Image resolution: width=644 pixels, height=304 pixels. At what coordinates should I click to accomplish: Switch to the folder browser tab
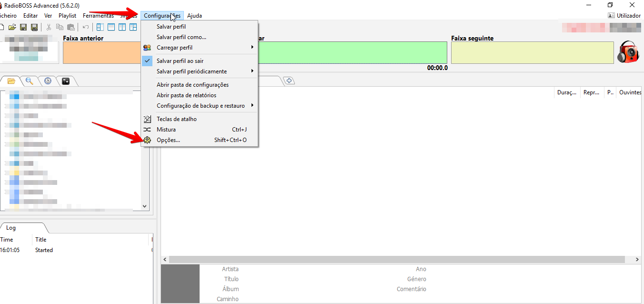click(11, 81)
